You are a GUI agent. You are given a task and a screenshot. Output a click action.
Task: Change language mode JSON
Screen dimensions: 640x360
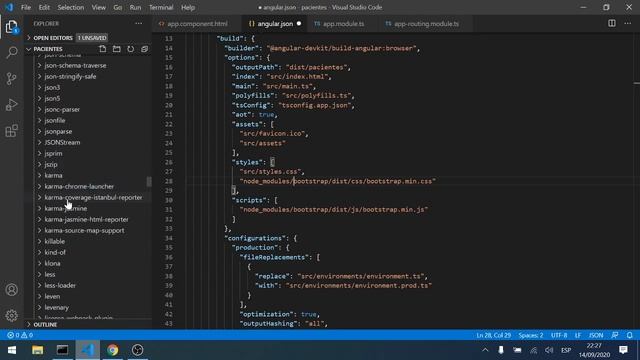(596, 335)
